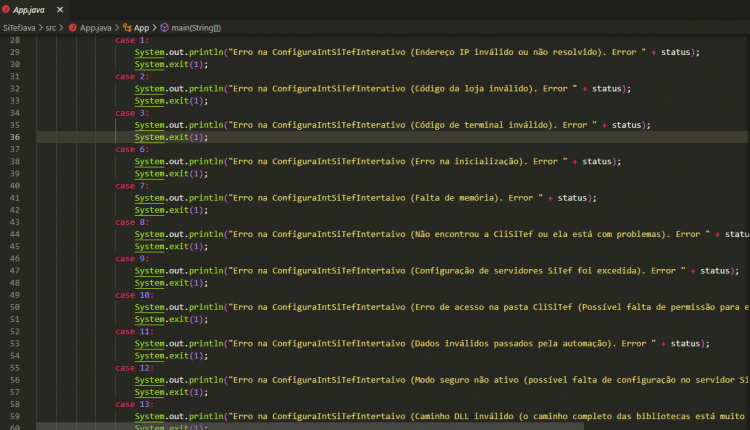This screenshot has width=750, height=430.
Task: Click 'case 11:' label text
Action: click(x=134, y=331)
